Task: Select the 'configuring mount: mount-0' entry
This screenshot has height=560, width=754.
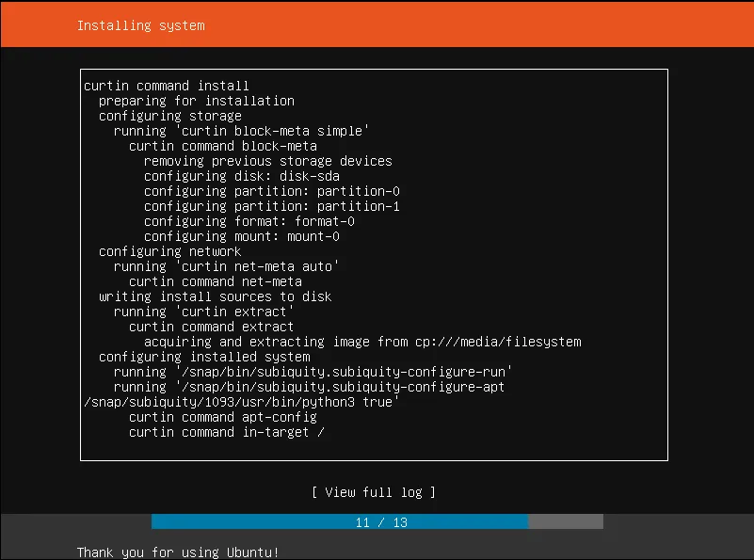Action: (x=242, y=236)
